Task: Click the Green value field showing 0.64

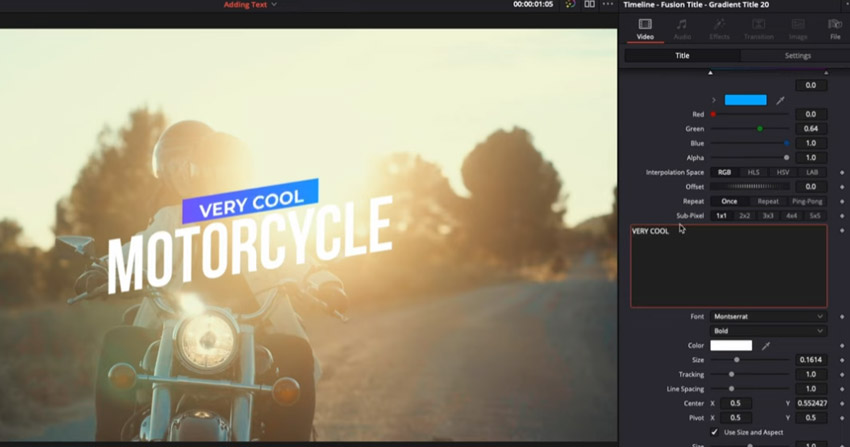Action: [x=810, y=129]
